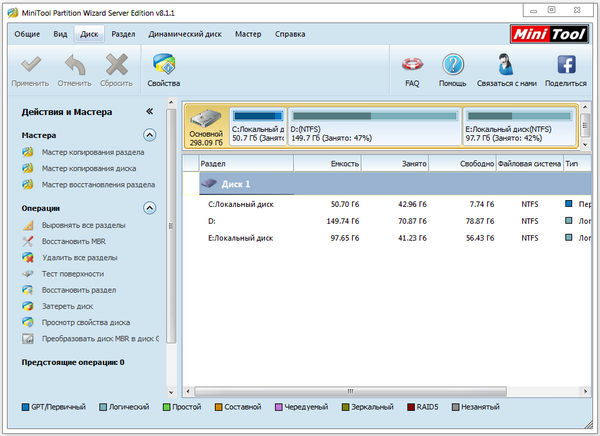
Task: Open the FAQ lifebuoy icon
Action: click(412, 64)
